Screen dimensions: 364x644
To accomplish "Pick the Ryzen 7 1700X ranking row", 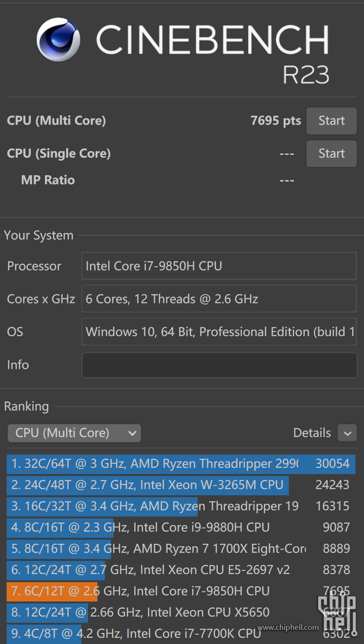I will click(181, 549).
